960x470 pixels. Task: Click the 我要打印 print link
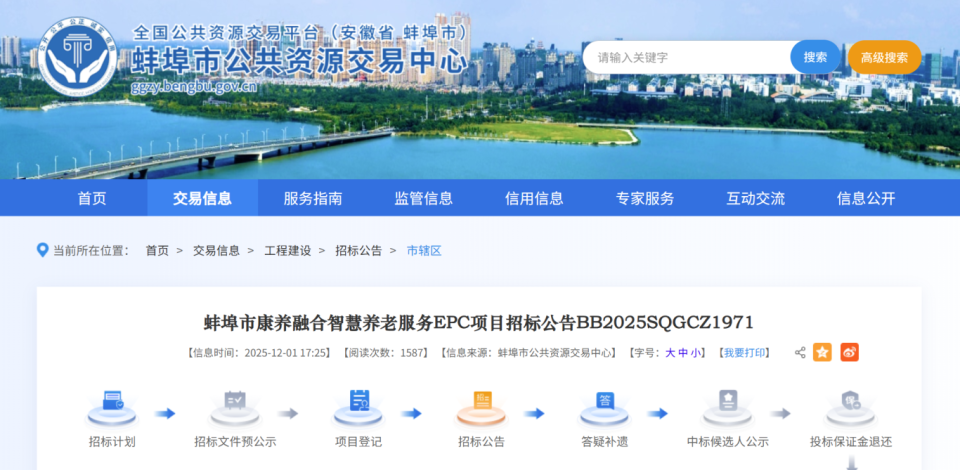[x=744, y=352]
